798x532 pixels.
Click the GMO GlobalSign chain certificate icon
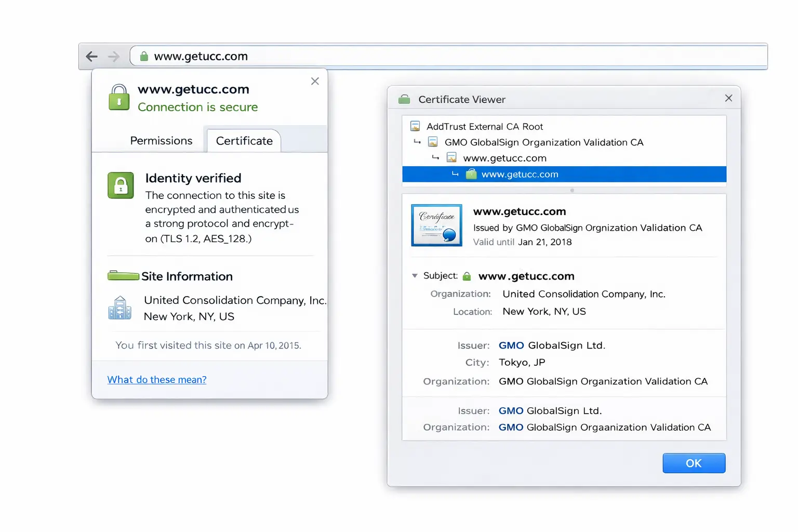[x=433, y=142]
